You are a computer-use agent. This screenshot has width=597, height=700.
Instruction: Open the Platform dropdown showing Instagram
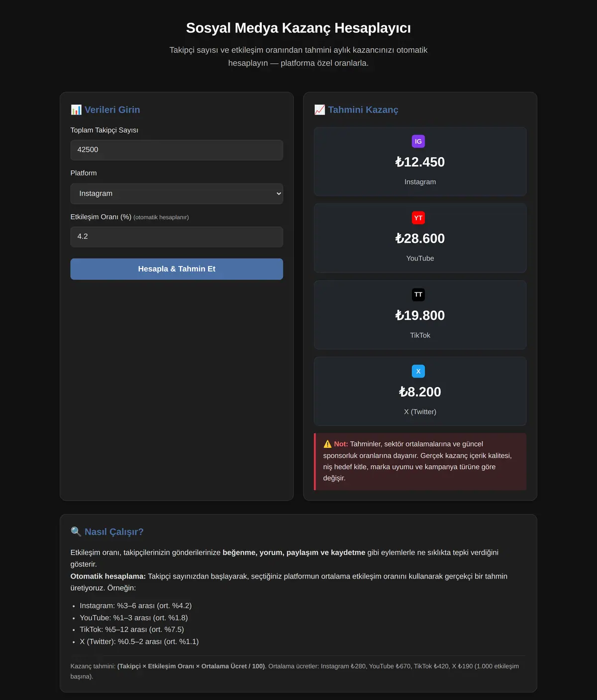[x=177, y=194]
